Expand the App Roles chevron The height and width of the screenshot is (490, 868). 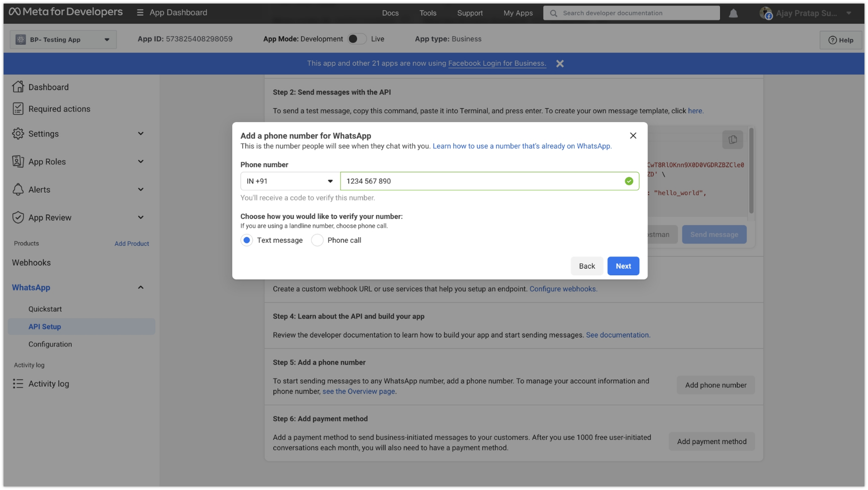[x=140, y=161]
